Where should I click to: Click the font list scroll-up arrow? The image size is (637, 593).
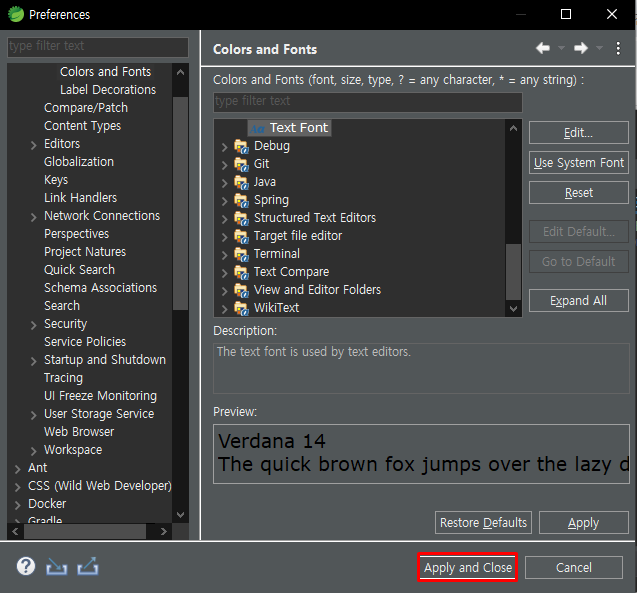tap(513, 128)
